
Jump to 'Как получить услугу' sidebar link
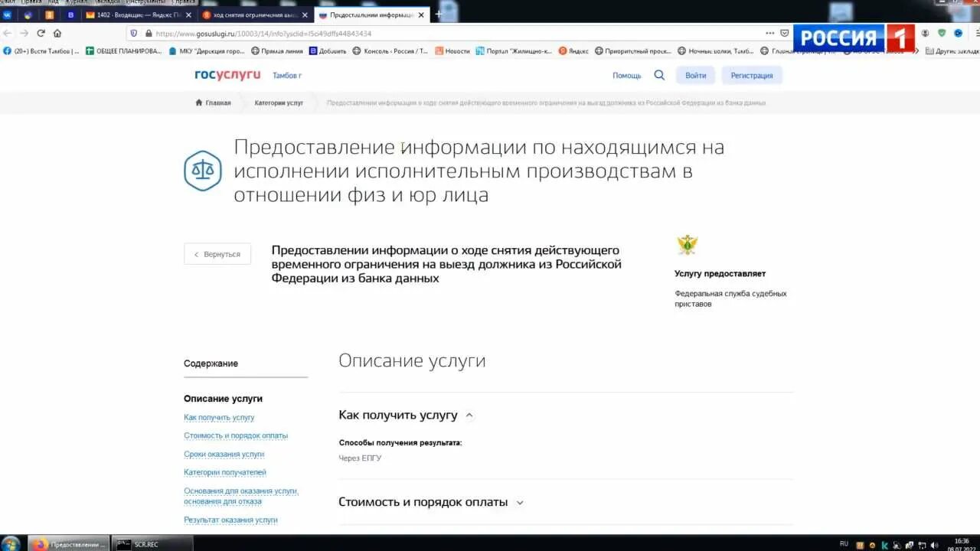pyautogui.click(x=219, y=418)
